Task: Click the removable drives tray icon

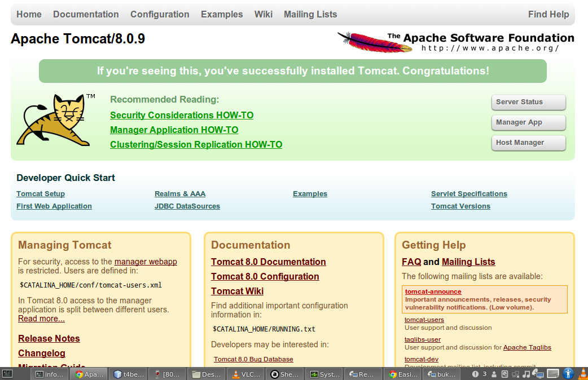Action: [x=504, y=374]
